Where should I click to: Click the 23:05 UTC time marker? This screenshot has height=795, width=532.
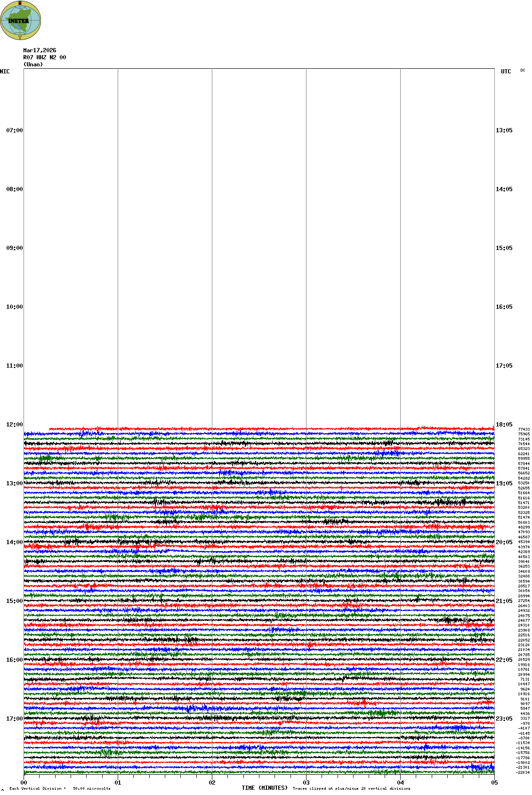(x=504, y=719)
